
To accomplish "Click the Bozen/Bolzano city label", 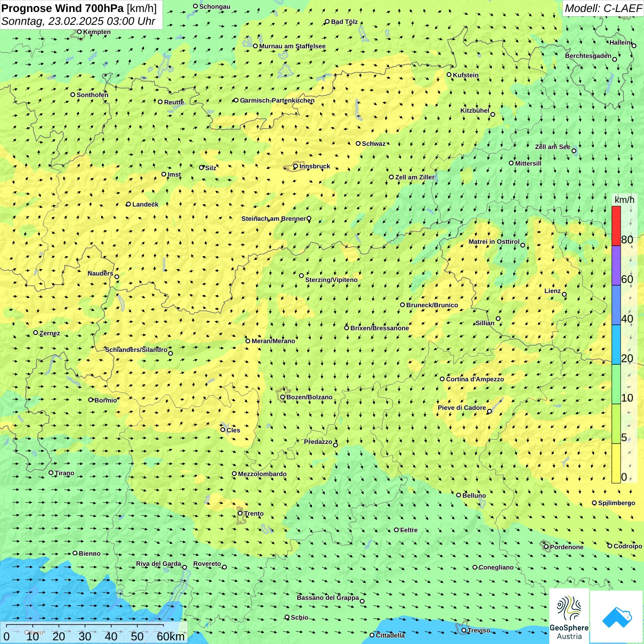I will [309, 397].
